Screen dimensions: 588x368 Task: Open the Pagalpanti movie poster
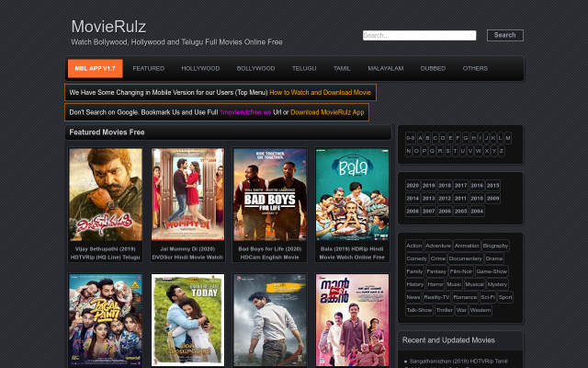point(106,320)
